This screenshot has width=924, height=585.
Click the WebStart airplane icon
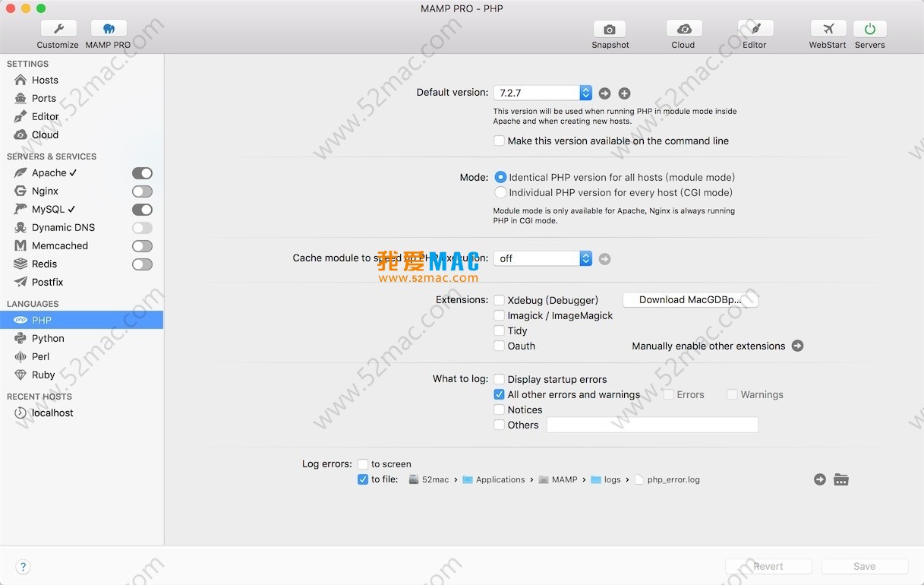click(x=828, y=29)
